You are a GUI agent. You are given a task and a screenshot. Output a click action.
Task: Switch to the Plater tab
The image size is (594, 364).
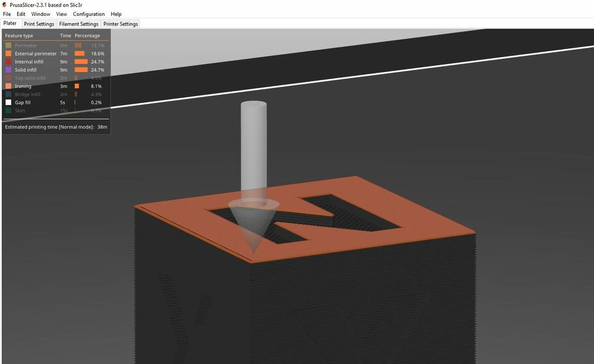(10, 23)
